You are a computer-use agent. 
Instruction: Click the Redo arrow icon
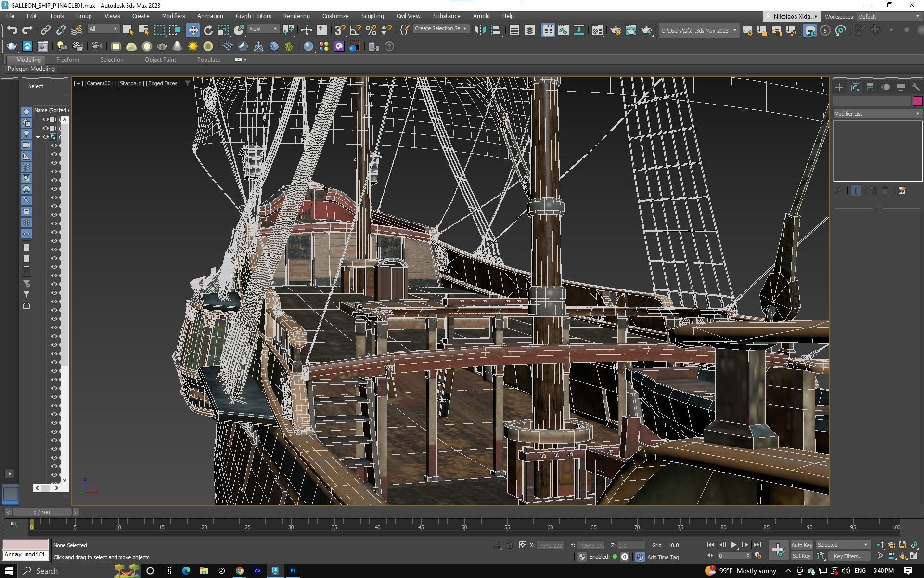pos(27,30)
